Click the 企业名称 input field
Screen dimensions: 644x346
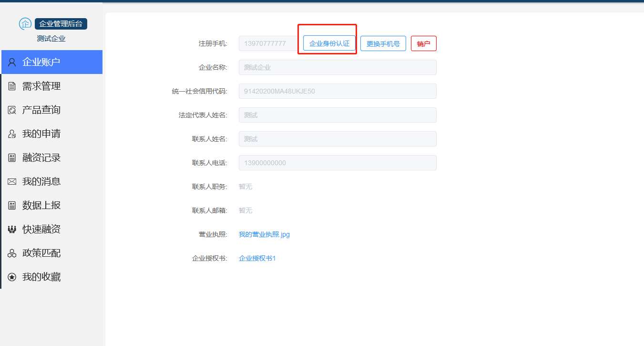[337, 67]
